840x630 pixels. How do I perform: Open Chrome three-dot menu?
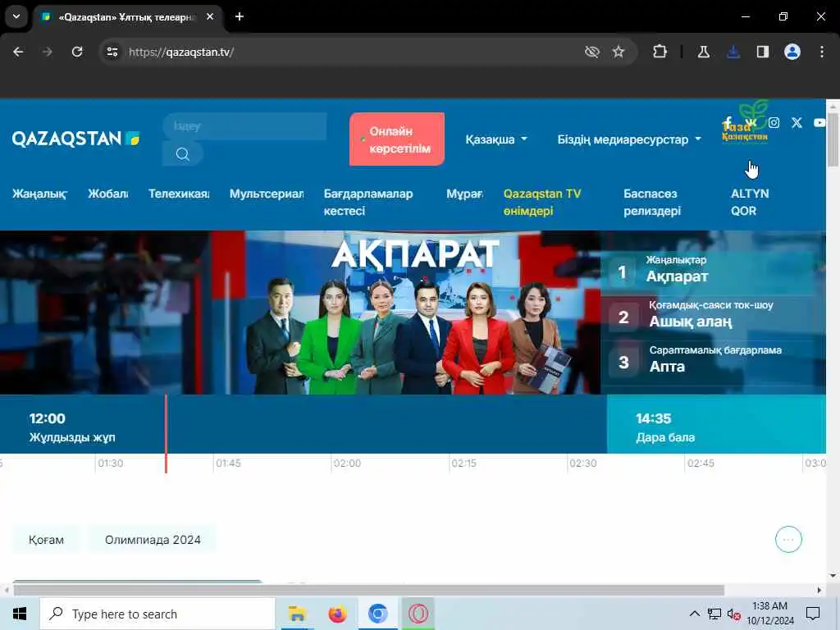click(x=822, y=52)
